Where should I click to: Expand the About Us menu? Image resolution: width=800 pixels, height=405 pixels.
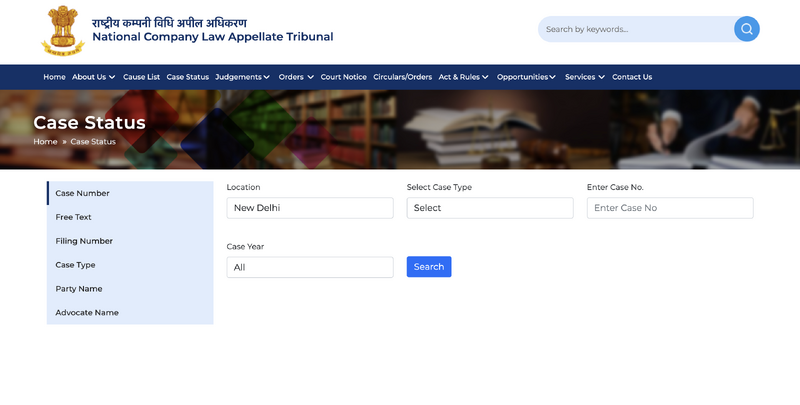93,77
